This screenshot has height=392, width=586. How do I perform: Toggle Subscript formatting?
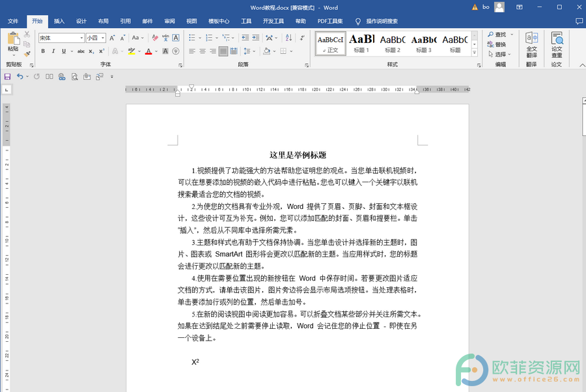tap(91, 51)
